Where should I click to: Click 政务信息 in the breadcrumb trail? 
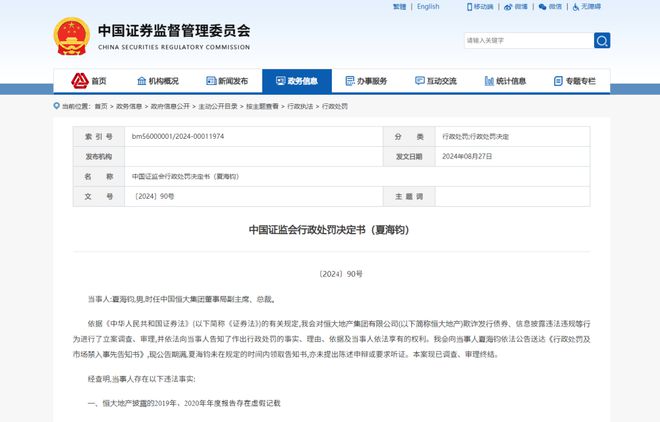click(x=129, y=106)
